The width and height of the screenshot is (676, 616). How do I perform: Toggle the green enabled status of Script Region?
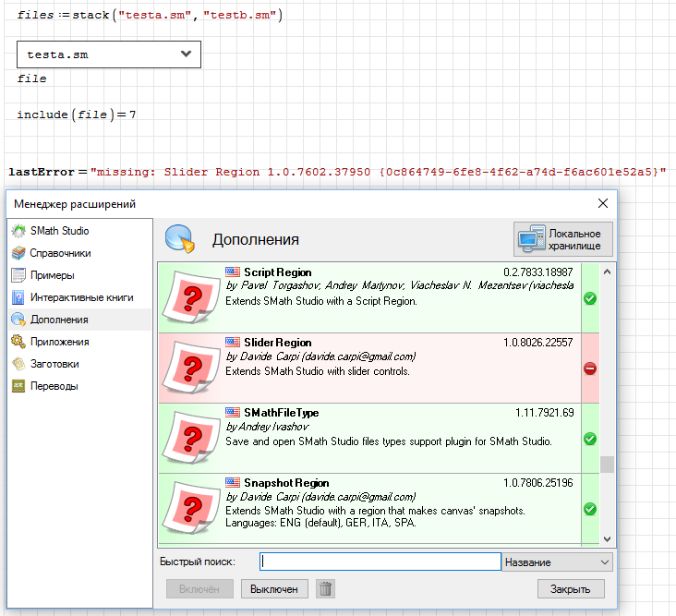click(590, 298)
